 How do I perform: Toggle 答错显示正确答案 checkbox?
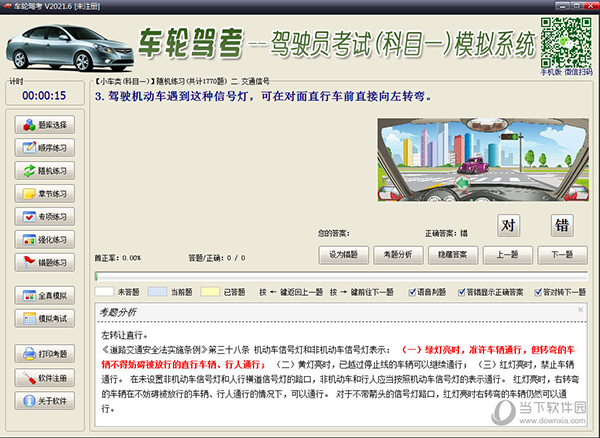click(461, 293)
